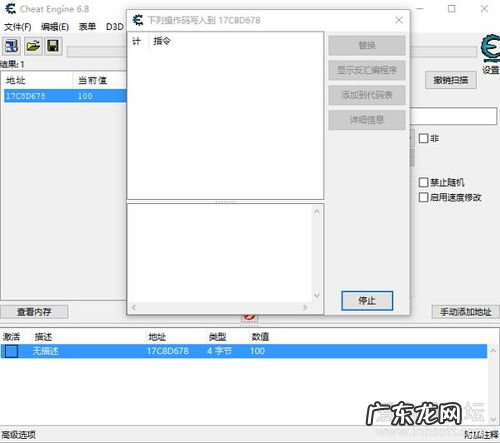Enable the 启用速度修改 checkbox
This screenshot has height=443, width=500.
(x=423, y=197)
